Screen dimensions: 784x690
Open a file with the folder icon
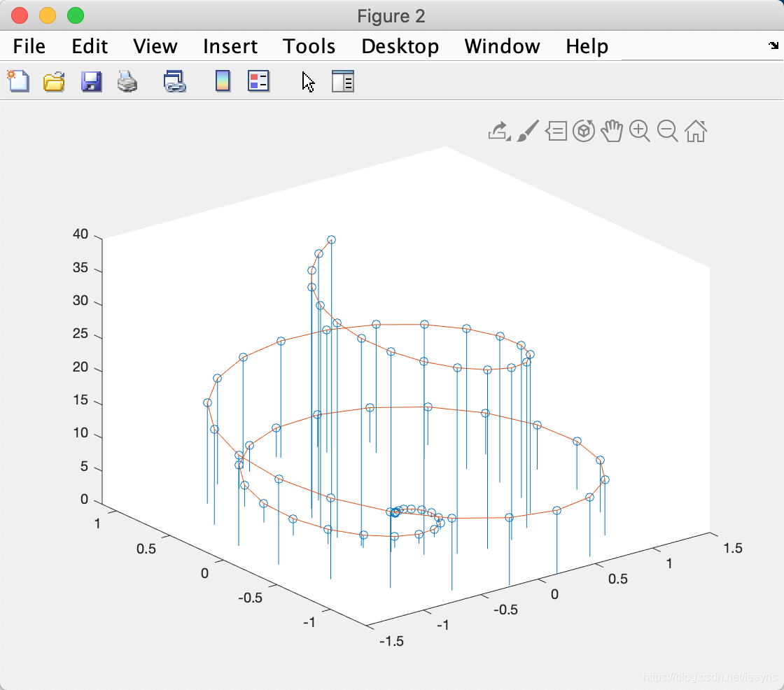pos(54,81)
